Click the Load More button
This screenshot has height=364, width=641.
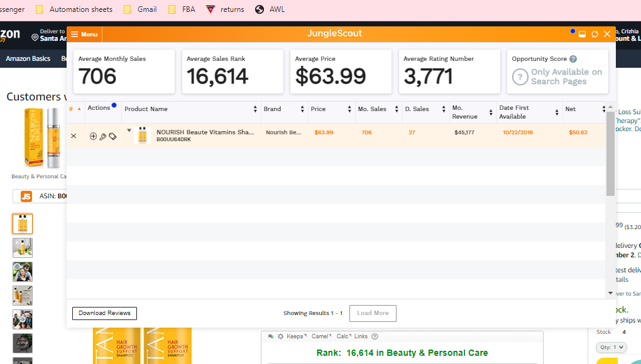(x=373, y=313)
